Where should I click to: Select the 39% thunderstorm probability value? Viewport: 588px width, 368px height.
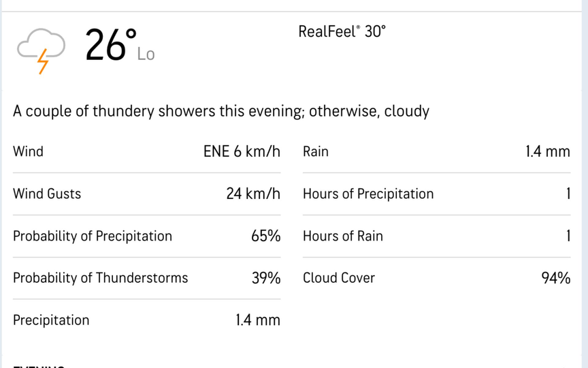[265, 278]
